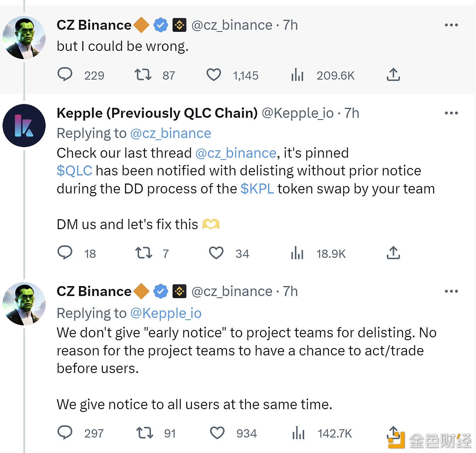Viewport: 476px width, 453px height.
Task: Reply to the Kepple tweet
Action: point(65,253)
